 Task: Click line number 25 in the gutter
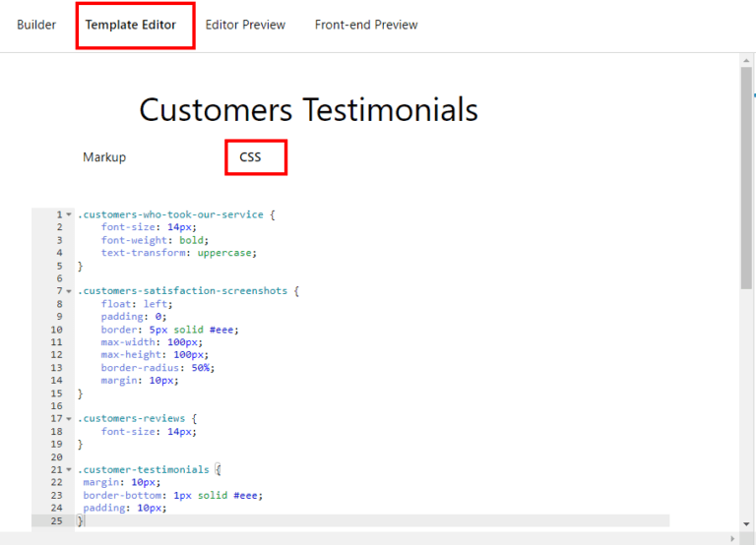(x=57, y=521)
